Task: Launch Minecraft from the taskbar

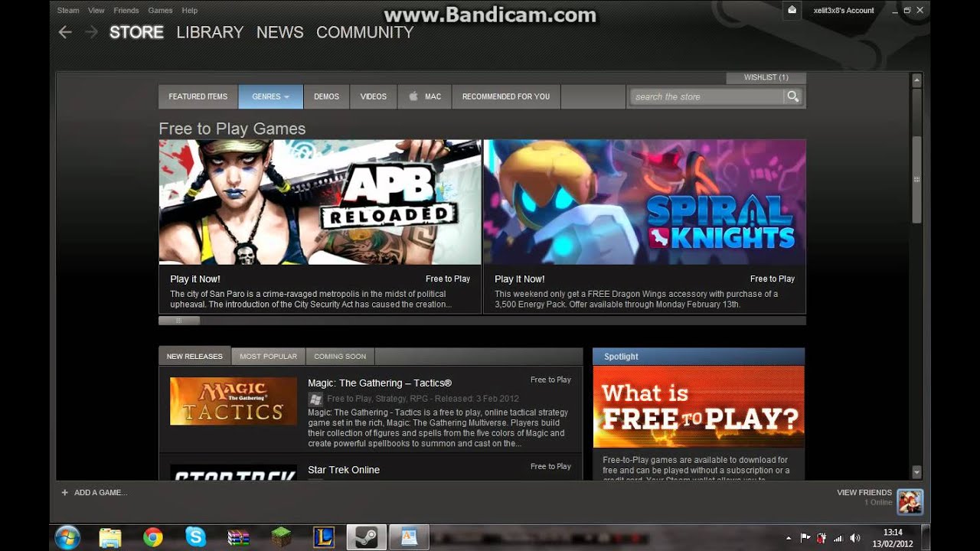Action: (x=283, y=537)
